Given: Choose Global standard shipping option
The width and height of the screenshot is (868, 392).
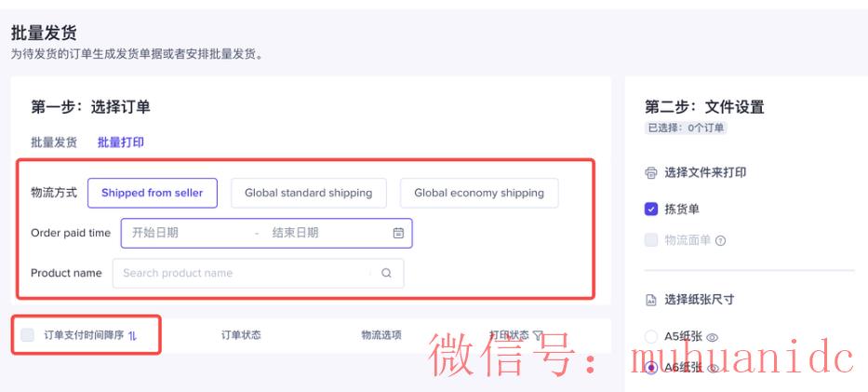Looking at the screenshot, I should click(308, 194).
